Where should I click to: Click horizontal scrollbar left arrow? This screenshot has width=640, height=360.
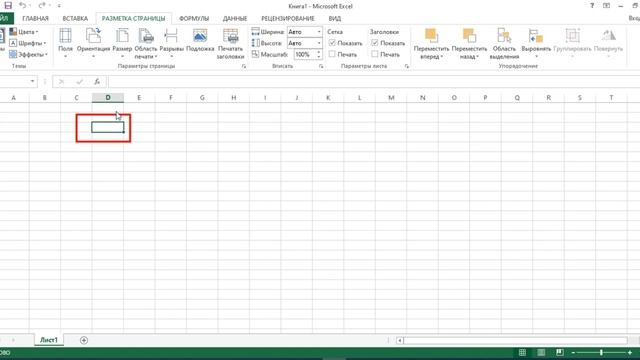click(400, 340)
